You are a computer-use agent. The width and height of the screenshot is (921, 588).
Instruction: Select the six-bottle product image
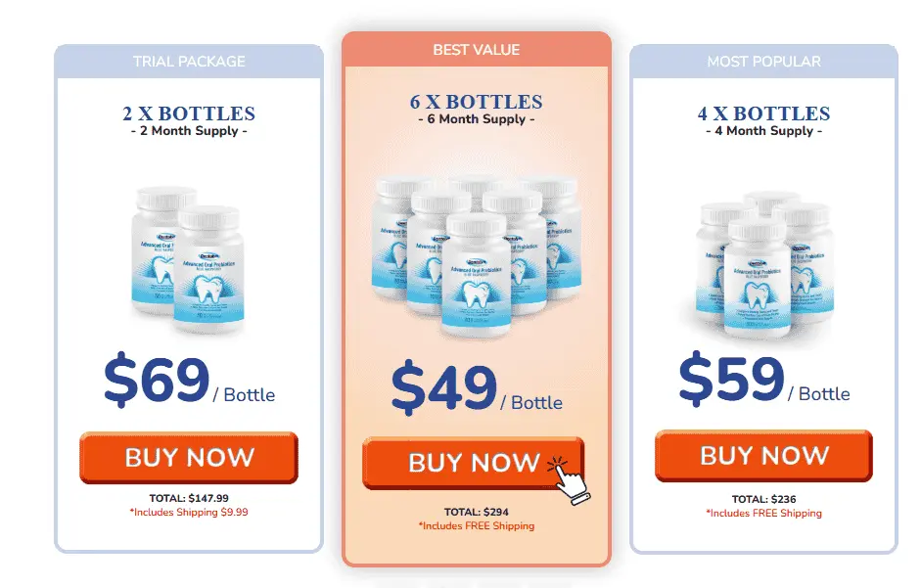pyautogui.click(x=477, y=256)
